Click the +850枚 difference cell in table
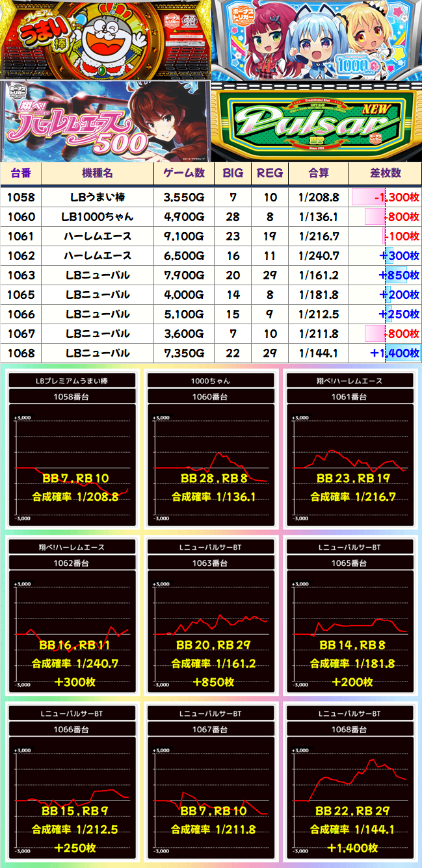The width and height of the screenshot is (422, 868). coord(386,275)
